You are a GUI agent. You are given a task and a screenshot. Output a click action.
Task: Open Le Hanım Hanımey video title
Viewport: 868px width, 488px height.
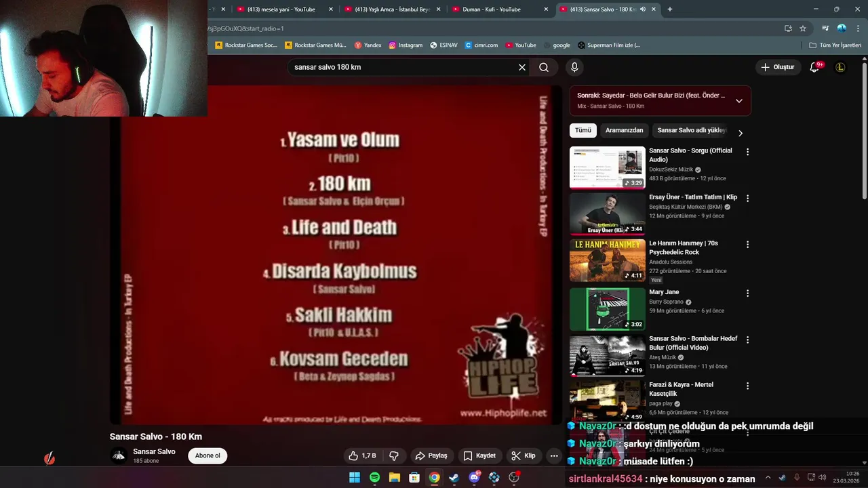684,247
